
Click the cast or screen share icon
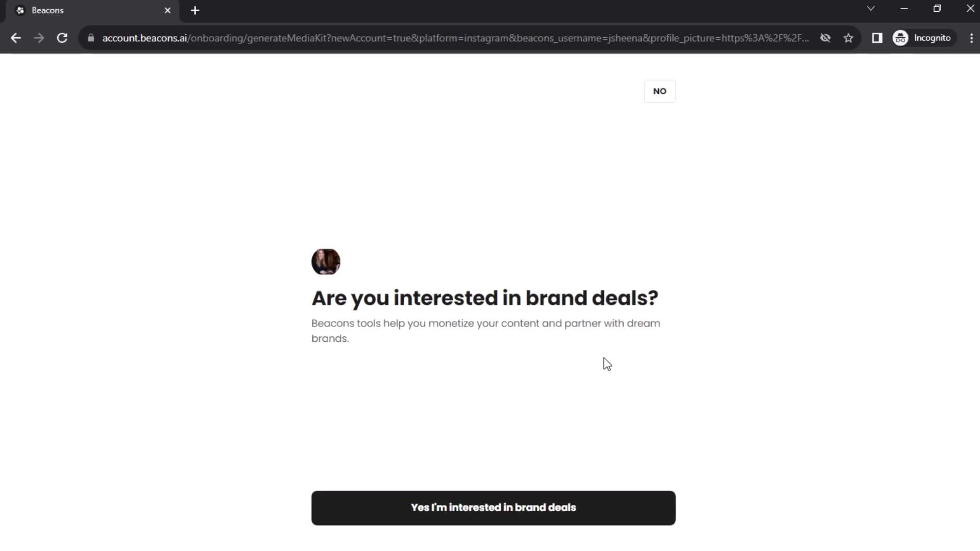pyautogui.click(x=877, y=37)
